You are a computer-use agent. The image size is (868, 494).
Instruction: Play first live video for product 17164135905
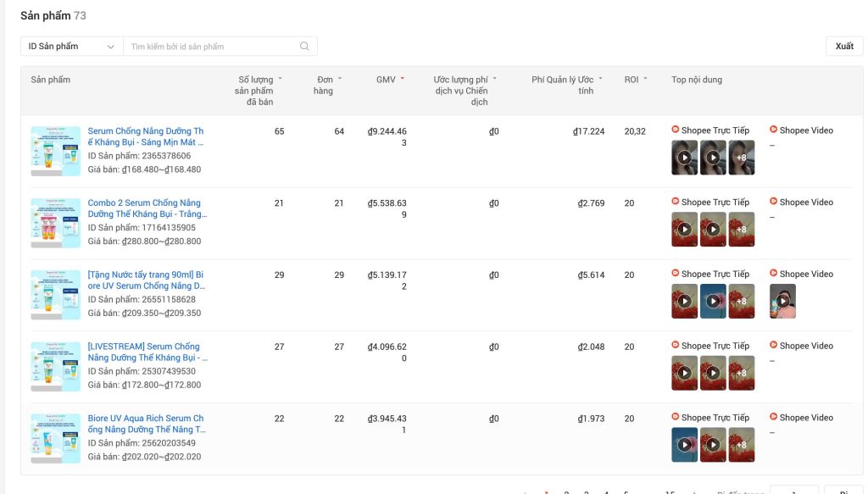(684, 230)
